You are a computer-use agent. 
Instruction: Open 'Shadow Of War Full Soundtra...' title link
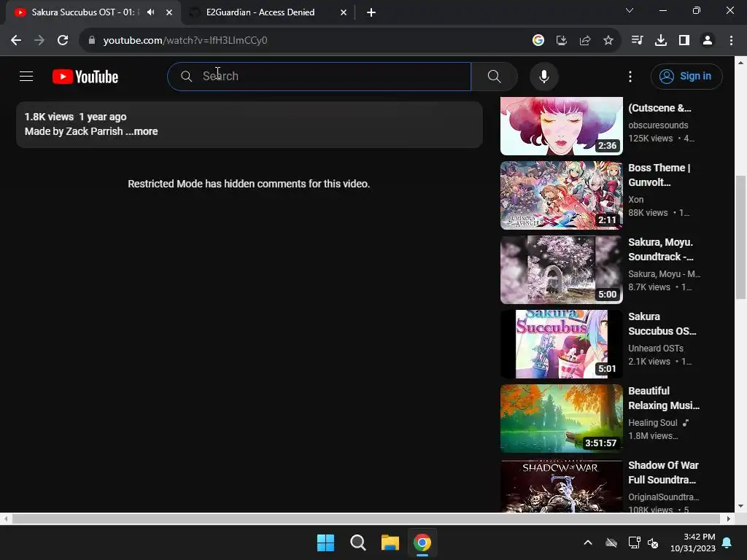click(663, 472)
